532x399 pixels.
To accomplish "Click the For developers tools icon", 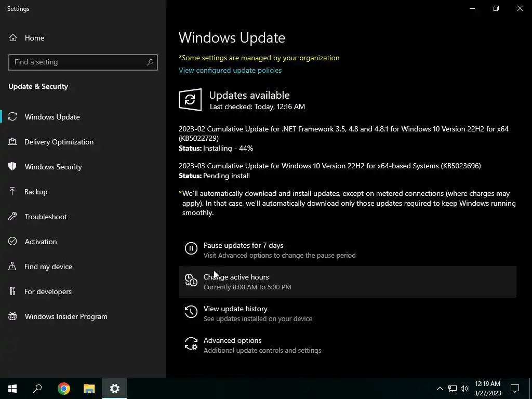I will 12,291.
